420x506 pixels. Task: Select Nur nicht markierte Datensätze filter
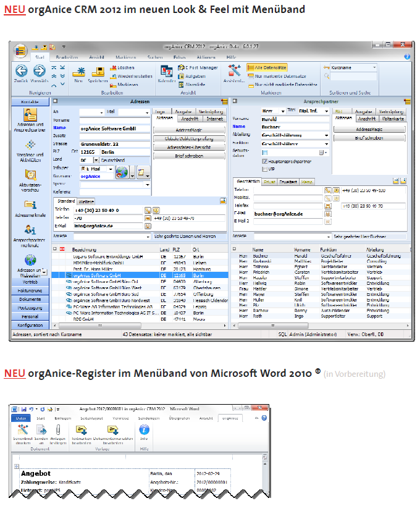click(x=283, y=85)
